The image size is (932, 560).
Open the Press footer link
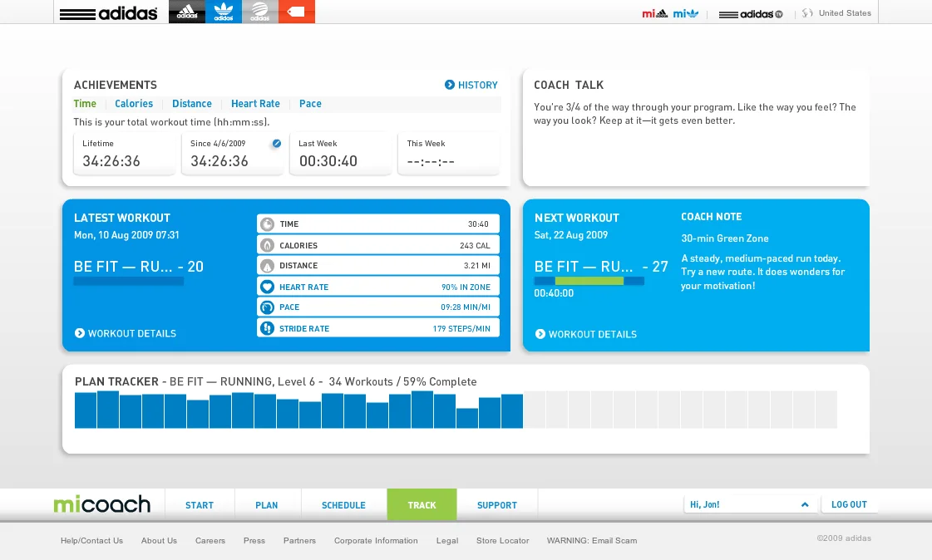coord(254,540)
